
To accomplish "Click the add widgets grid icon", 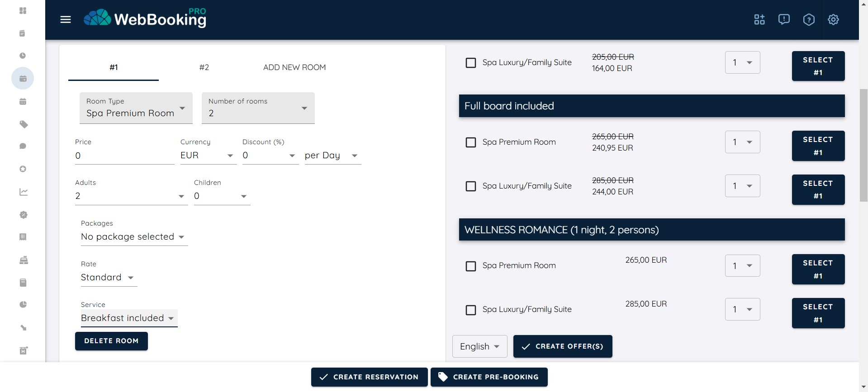I will pyautogui.click(x=759, y=19).
